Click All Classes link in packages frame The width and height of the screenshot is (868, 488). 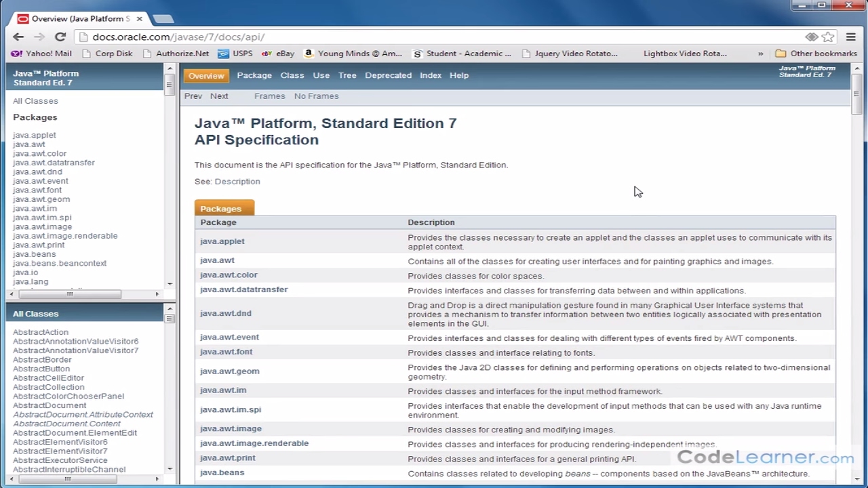(35, 101)
